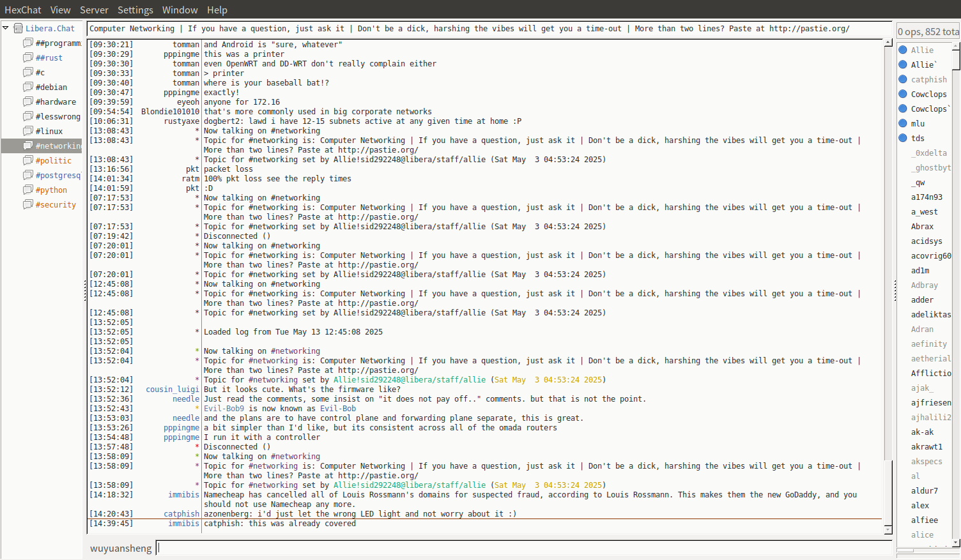This screenshot has width=961, height=560.
Task: Click cousin_luigi nickname in the chat
Action: tap(173, 389)
